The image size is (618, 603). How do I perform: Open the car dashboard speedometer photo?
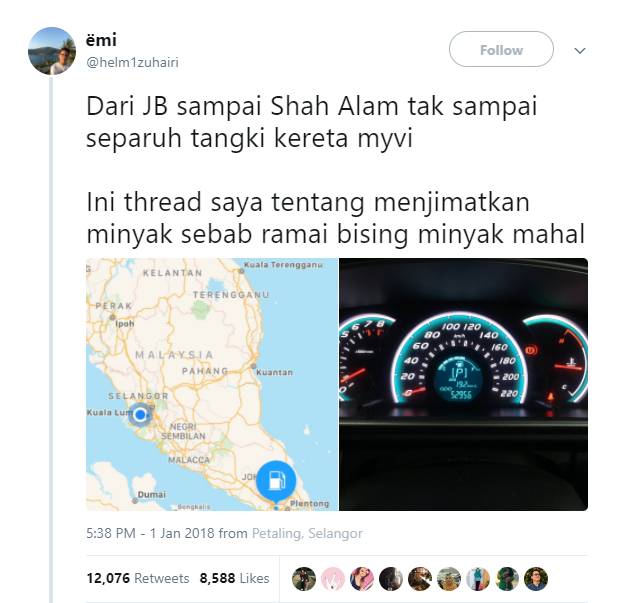point(464,384)
